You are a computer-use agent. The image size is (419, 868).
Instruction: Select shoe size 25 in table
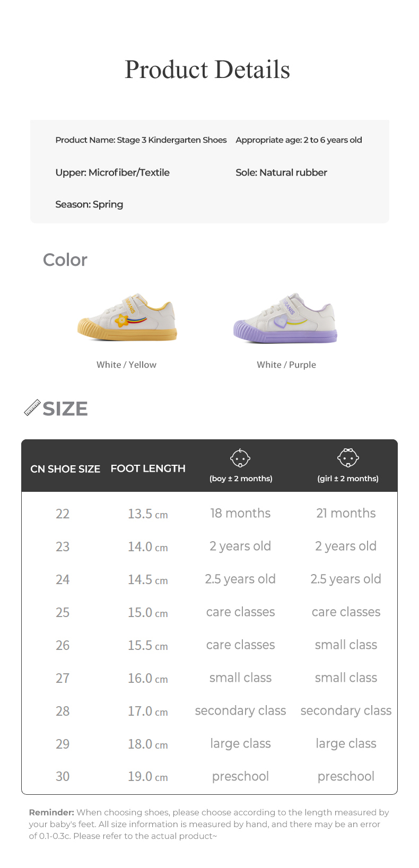click(63, 612)
